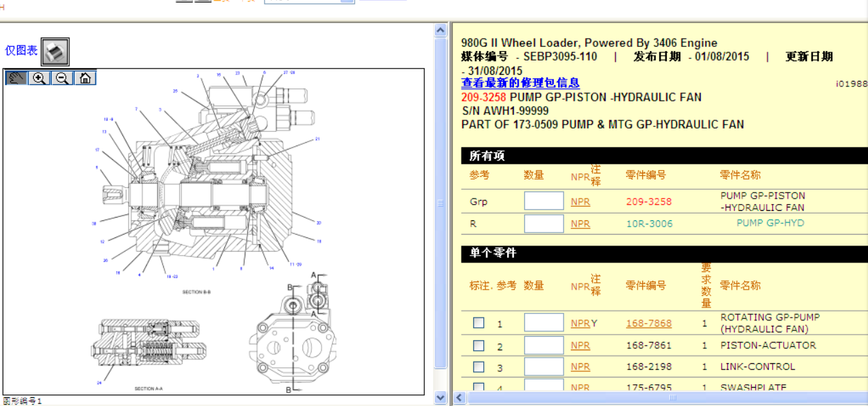Select red part number 209-3258 in table
868x406 pixels.
coord(648,202)
